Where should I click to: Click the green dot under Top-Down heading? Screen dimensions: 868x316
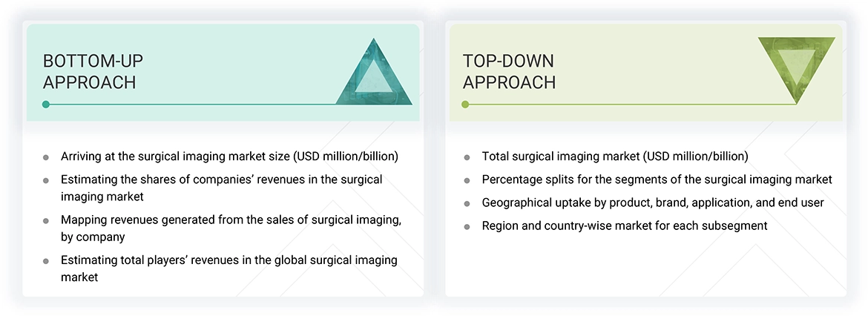point(465,105)
